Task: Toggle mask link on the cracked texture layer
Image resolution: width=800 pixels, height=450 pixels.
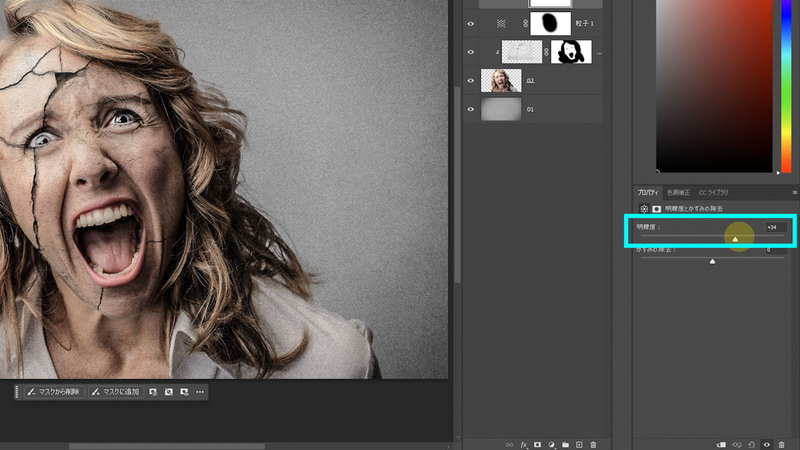Action: [x=546, y=52]
